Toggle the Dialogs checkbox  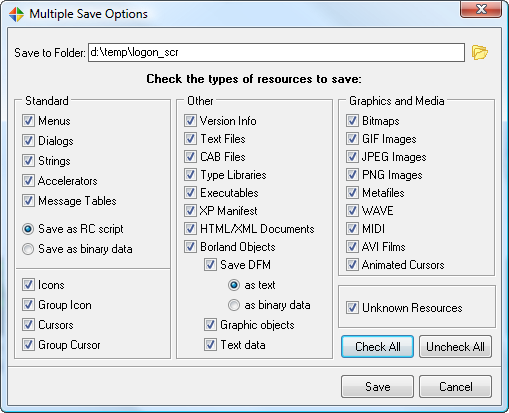point(28,141)
